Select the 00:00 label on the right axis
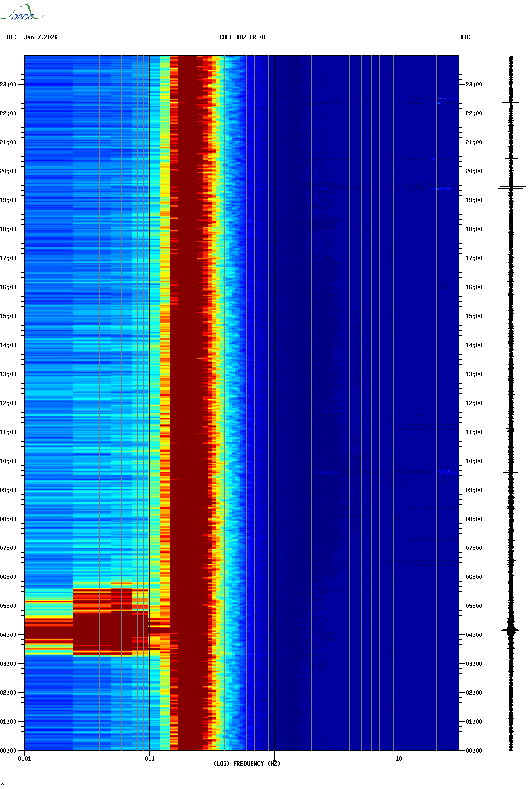This screenshot has width=532, height=789. pyautogui.click(x=474, y=751)
